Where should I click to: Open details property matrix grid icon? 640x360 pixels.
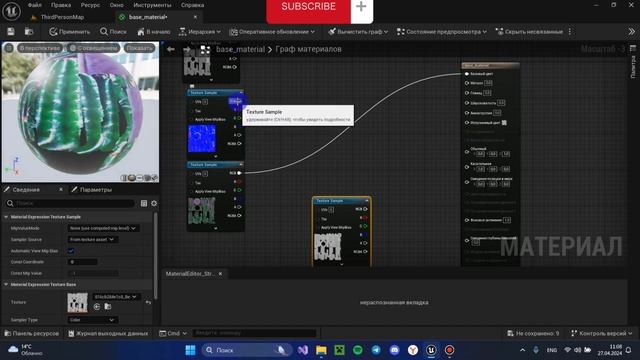click(144, 203)
